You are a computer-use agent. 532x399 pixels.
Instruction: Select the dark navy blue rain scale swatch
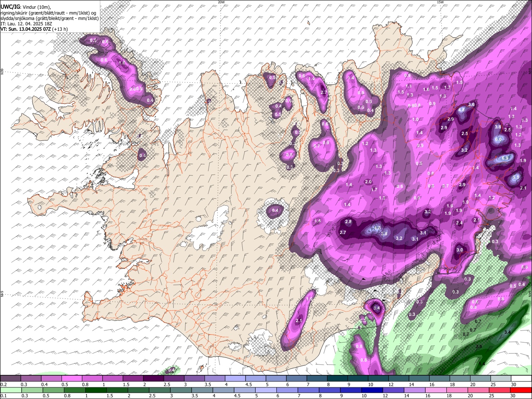point(372,390)
